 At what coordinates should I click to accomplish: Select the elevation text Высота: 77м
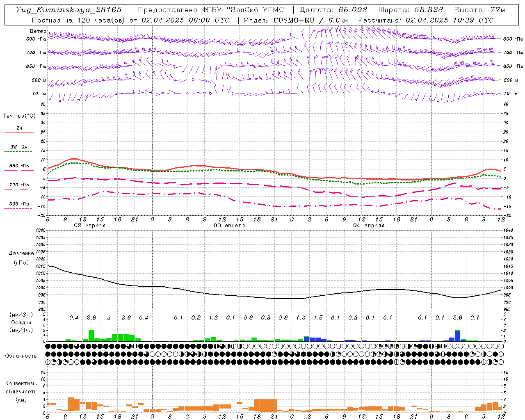(480, 10)
